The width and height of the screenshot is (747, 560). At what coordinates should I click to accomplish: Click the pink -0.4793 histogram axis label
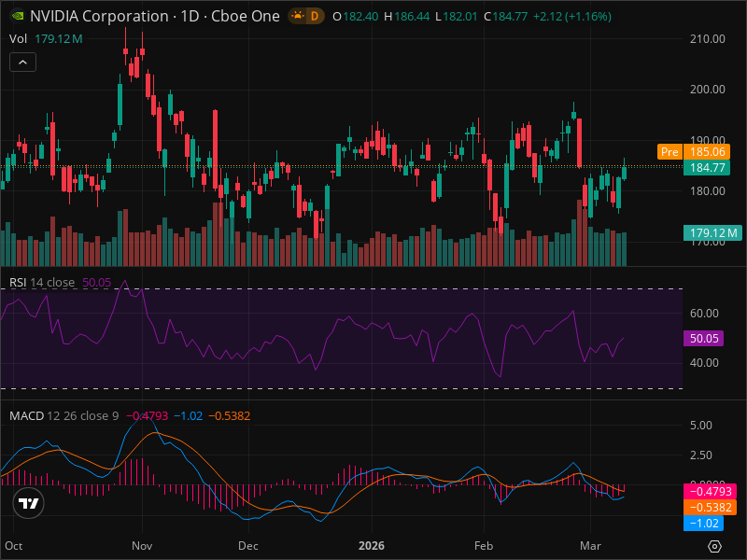point(710,491)
